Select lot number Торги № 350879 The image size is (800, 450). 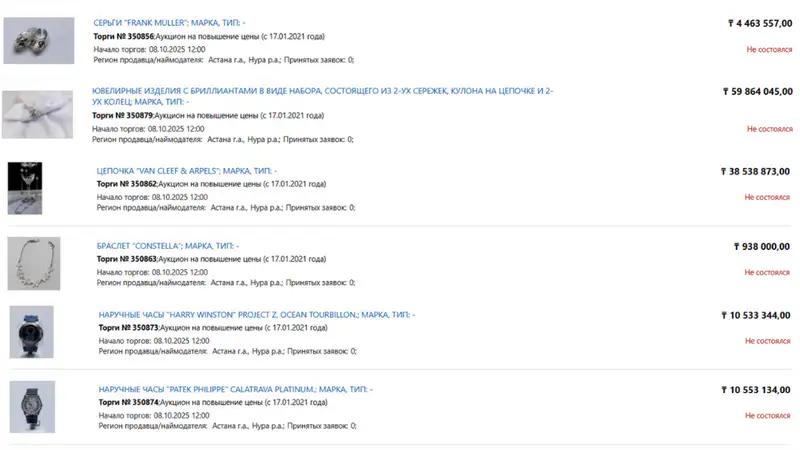click(123, 115)
